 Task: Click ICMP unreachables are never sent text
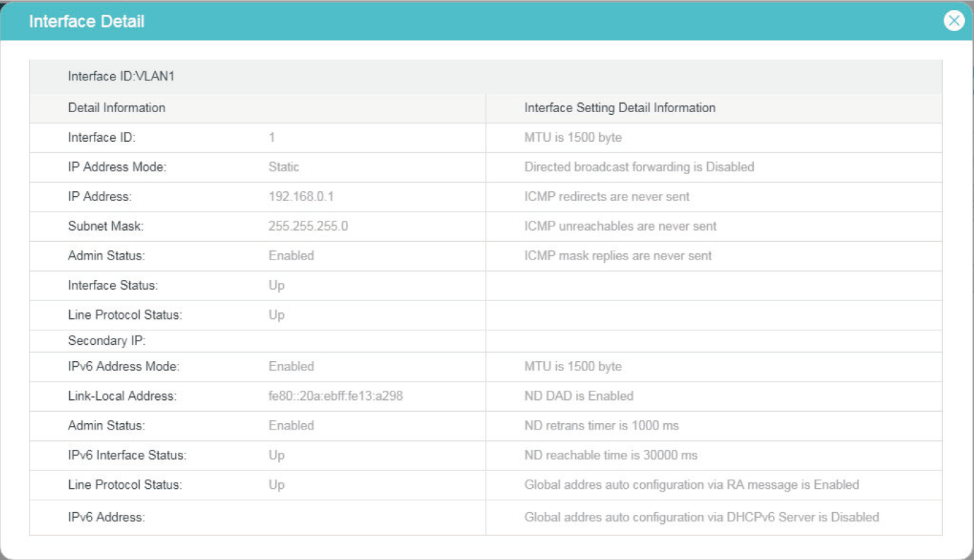[620, 226]
